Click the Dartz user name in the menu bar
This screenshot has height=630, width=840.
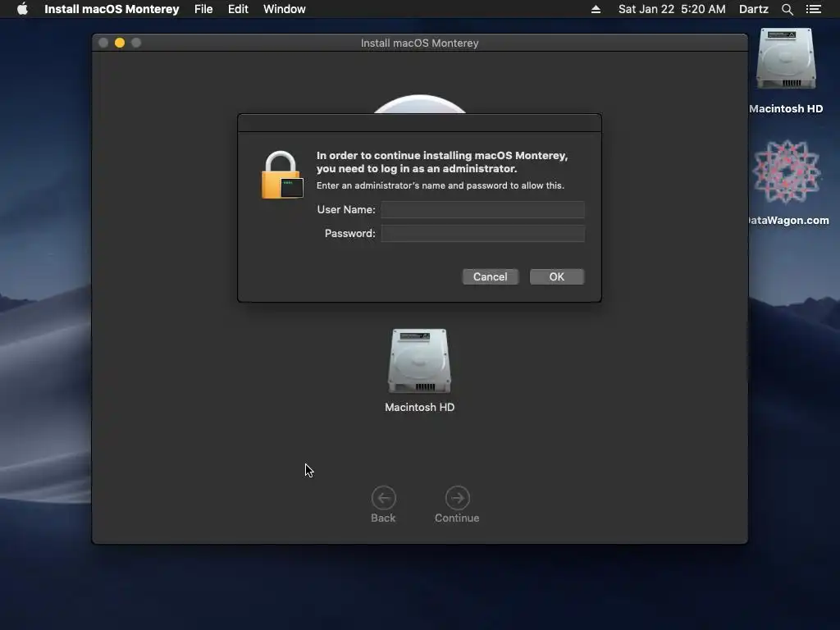pos(753,9)
